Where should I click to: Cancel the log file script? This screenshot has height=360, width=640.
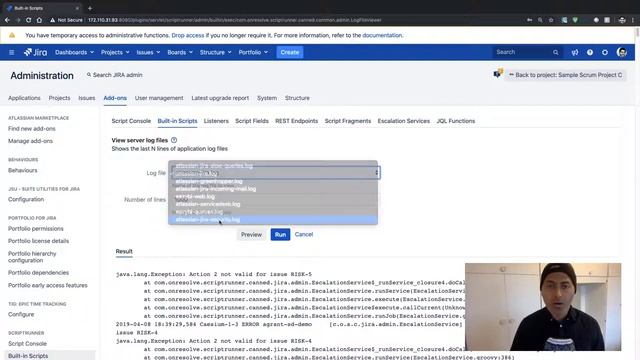click(x=304, y=234)
